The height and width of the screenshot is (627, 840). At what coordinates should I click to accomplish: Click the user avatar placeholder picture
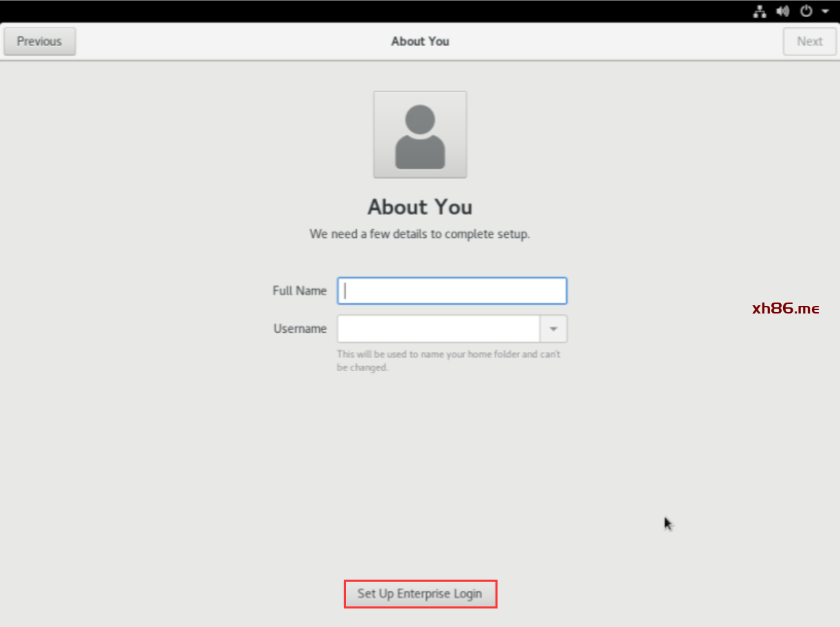(420, 134)
